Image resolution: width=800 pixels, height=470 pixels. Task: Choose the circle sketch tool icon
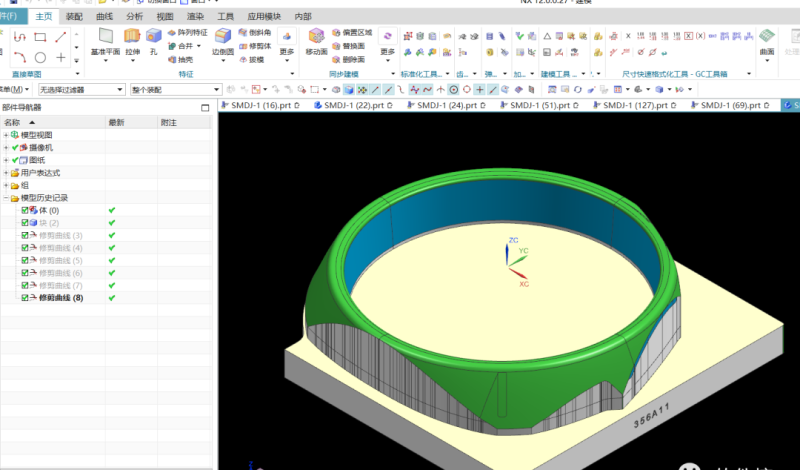point(40,58)
